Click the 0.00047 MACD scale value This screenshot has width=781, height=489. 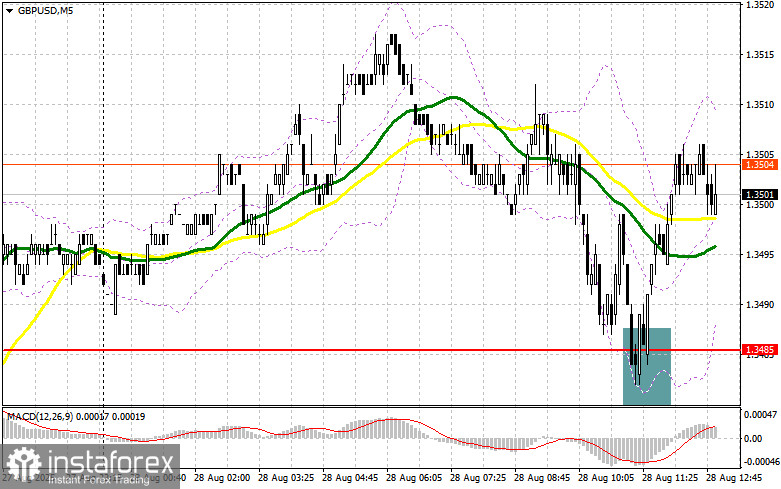coord(761,414)
